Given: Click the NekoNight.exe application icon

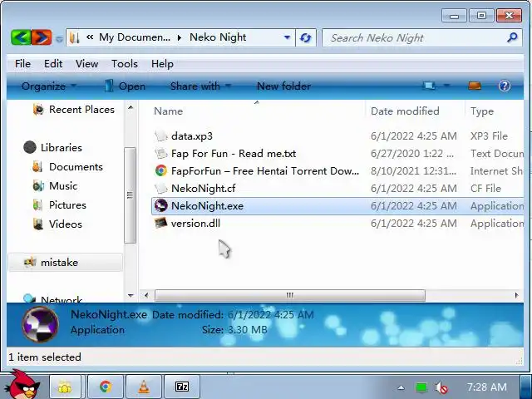Looking at the screenshot, I should click(x=160, y=205).
